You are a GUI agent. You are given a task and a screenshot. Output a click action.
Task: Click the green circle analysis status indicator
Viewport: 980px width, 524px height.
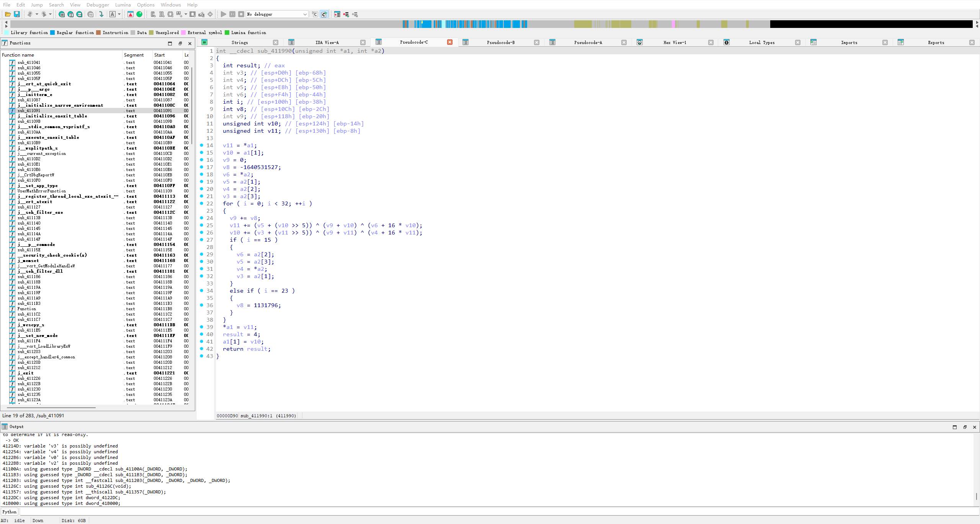pyautogui.click(x=139, y=14)
